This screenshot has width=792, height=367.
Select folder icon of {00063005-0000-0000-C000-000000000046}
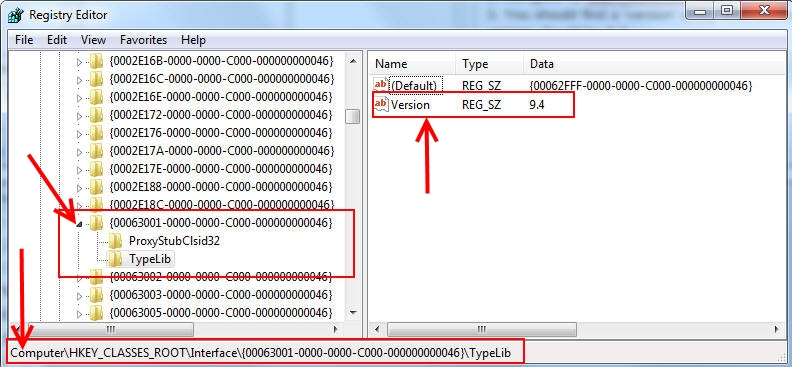pos(96,312)
